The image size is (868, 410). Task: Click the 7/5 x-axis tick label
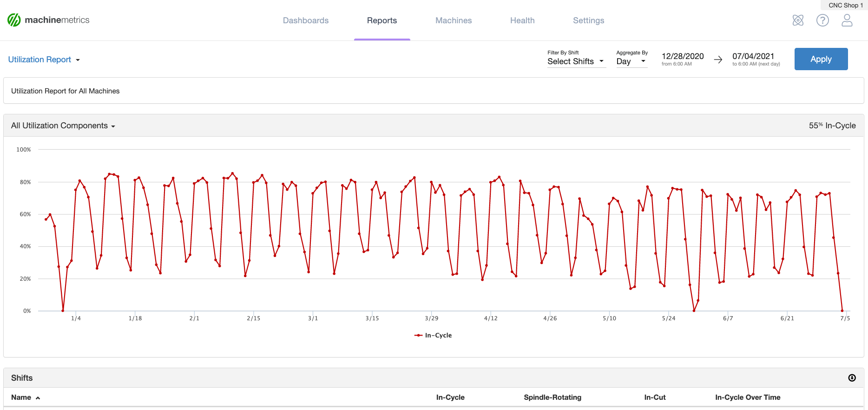845,318
